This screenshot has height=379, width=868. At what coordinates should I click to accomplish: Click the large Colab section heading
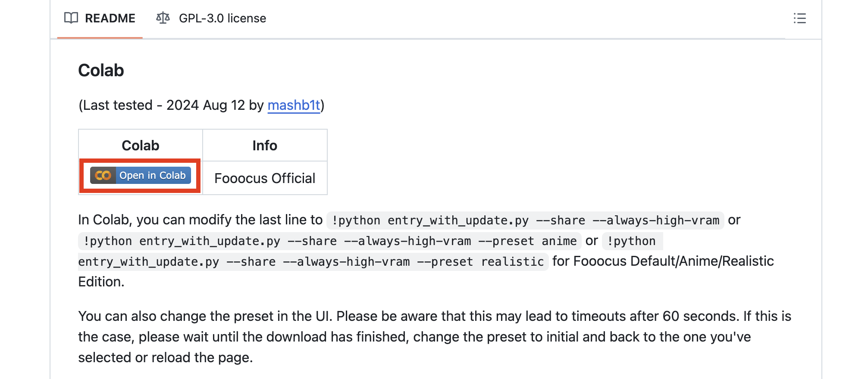pos(101,71)
